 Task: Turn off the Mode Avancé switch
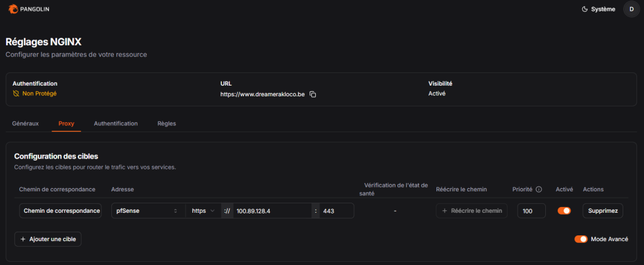(580, 239)
